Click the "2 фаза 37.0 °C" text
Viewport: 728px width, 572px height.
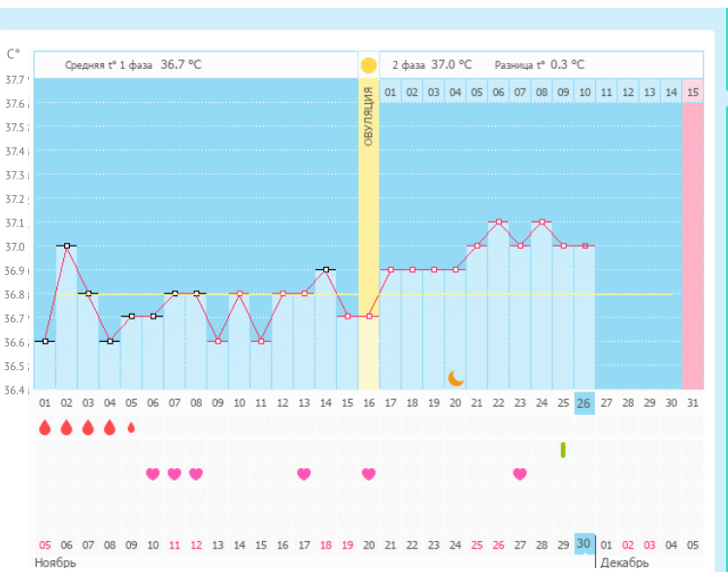[x=432, y=65]
